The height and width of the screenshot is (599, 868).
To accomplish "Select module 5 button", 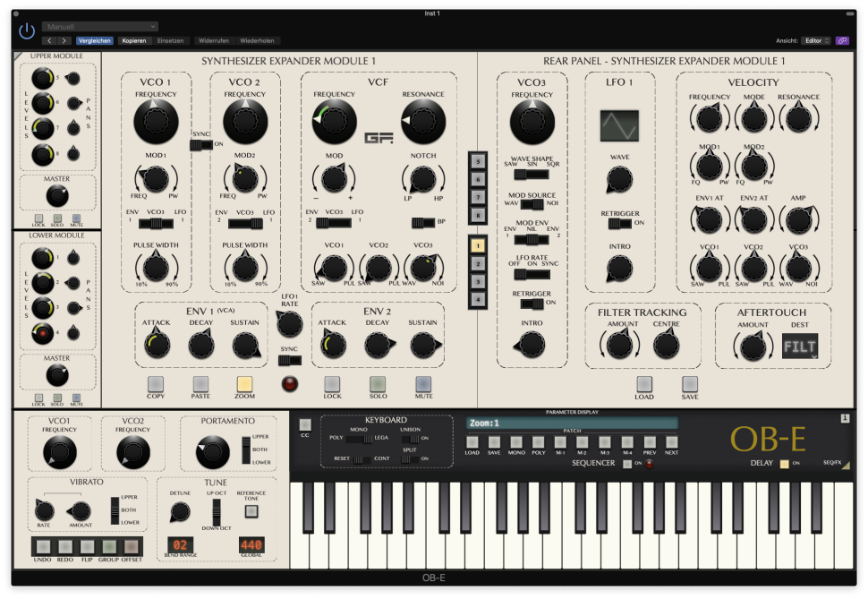I will coord(478,161).
